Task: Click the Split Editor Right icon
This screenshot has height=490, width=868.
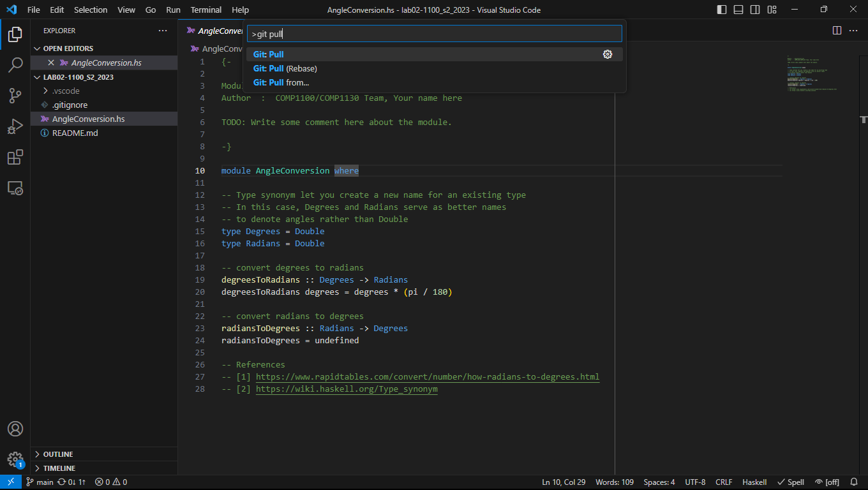Action: [x=837, y=30]
